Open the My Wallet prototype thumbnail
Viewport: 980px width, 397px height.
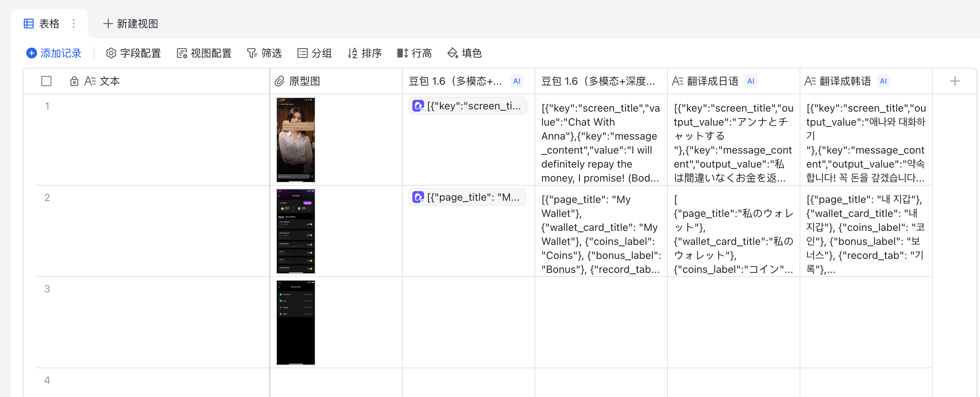(296, 231)
